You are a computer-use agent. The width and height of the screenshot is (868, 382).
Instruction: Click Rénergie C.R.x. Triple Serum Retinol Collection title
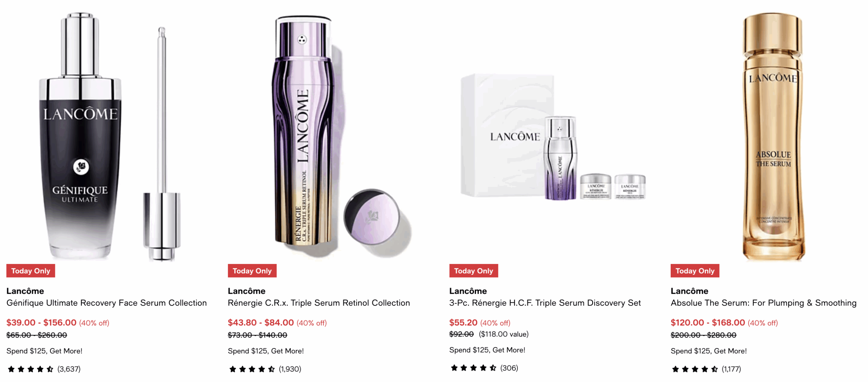(319, 303)
